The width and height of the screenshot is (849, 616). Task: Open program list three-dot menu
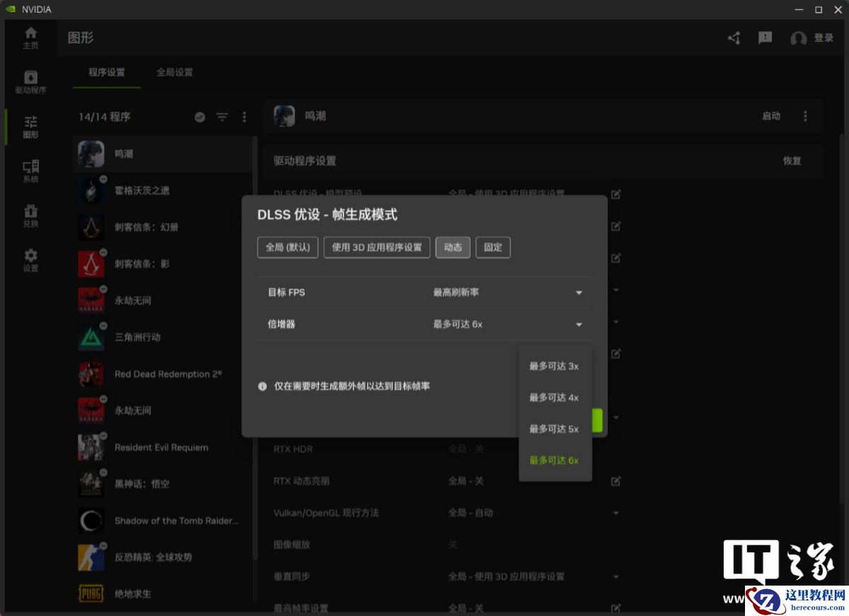click(x=245, y=117)
